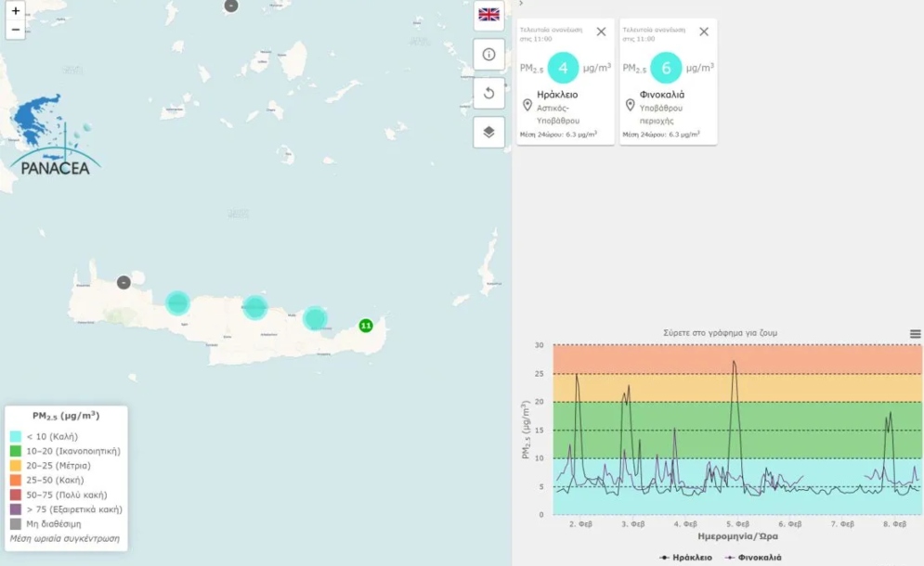Collapse the side panel with the chevron arrow
The image size is (924, 566).
coord(520,4)
